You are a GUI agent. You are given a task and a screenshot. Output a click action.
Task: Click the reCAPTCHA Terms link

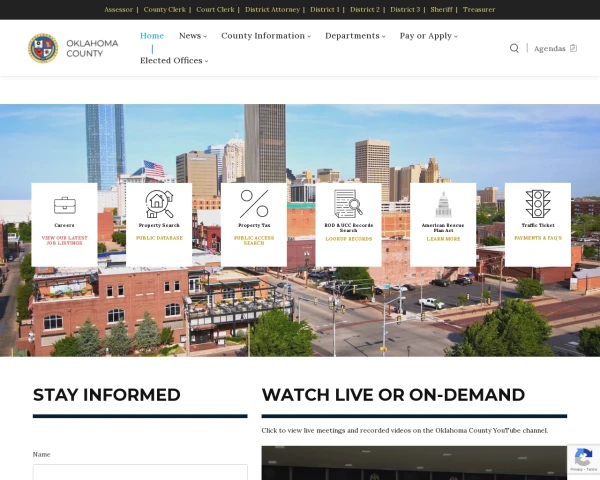coord(591,469)
